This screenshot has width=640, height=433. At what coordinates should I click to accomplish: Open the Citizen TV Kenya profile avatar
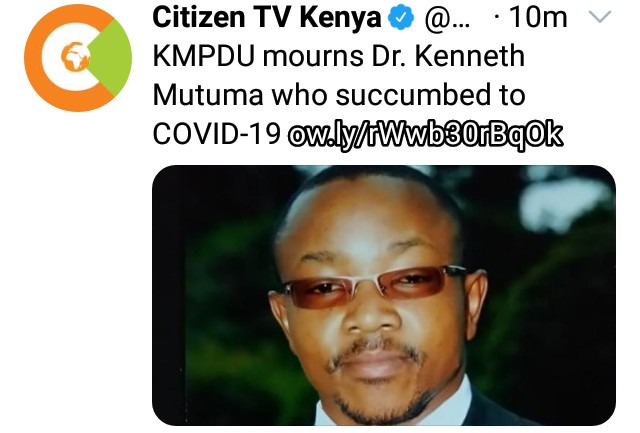coord(78,58)
